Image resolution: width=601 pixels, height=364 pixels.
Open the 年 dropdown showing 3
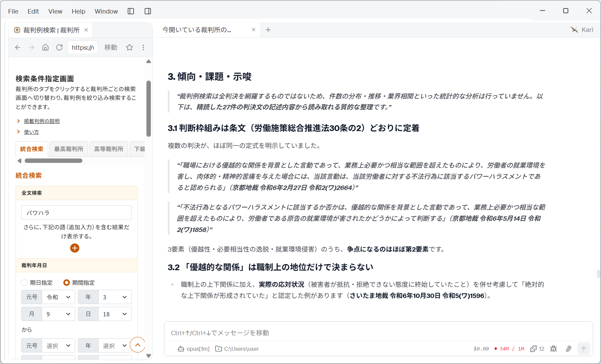point(115,297)
